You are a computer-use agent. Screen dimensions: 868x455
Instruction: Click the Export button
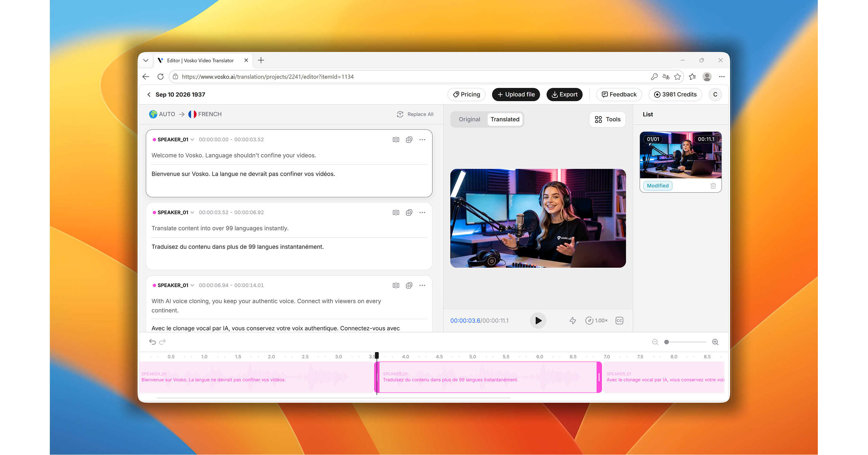(565, 95)
